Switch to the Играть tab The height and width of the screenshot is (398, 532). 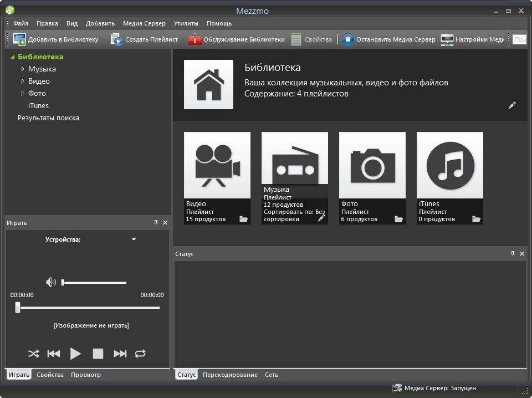click(19, 375)
